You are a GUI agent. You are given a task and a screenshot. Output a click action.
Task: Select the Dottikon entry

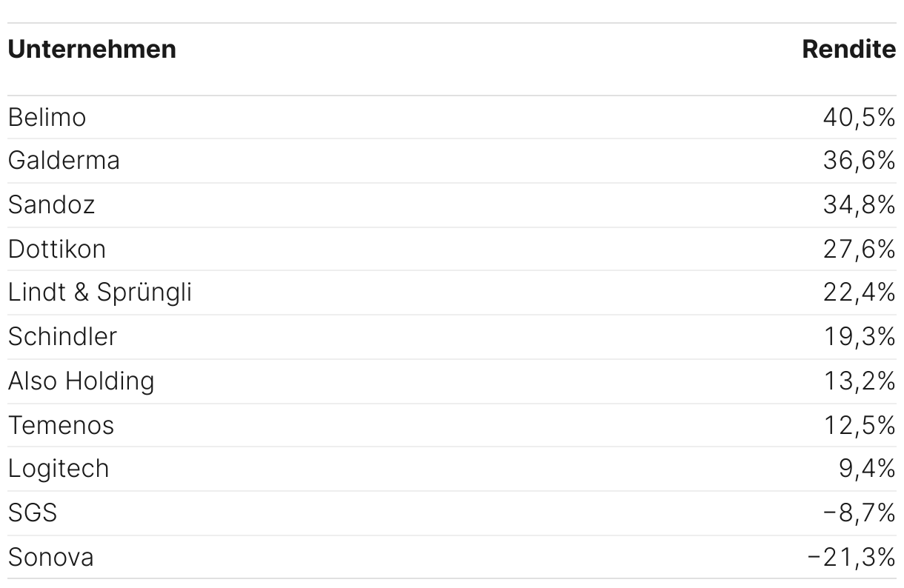(x=57, y=249)
